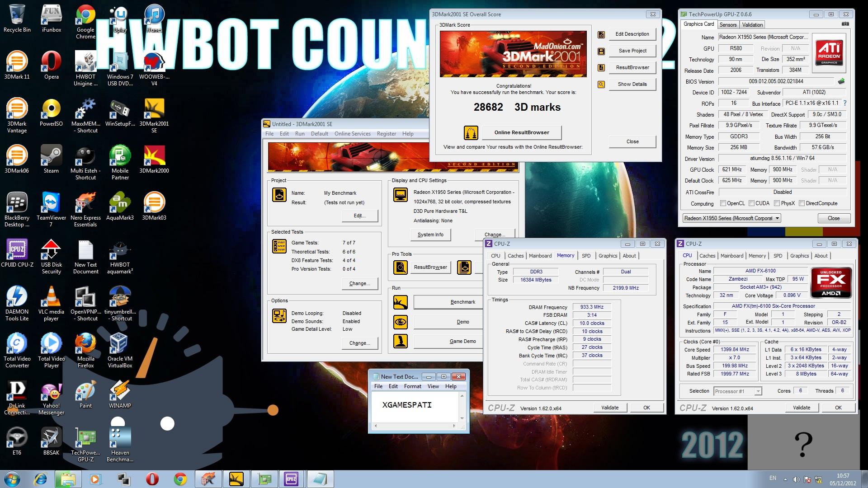Image resolution: width=868 pixels, height=488 pixels.
Task: Switch to the Sensors tab in GPU-Z
Action: coord(728,25)
